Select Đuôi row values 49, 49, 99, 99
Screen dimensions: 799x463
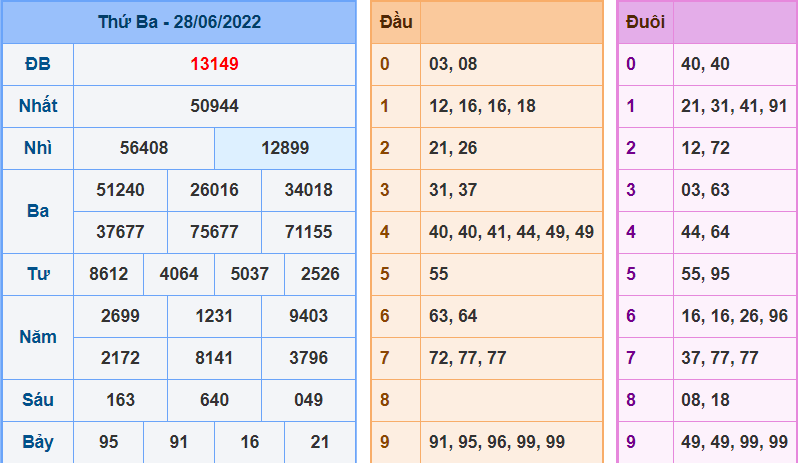point(734,442)
